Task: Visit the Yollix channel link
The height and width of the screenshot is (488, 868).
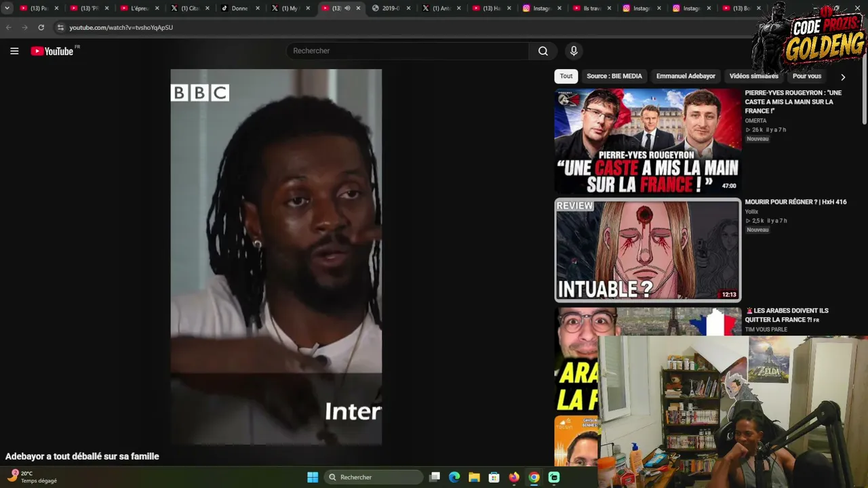Action: tap(751, 211)
